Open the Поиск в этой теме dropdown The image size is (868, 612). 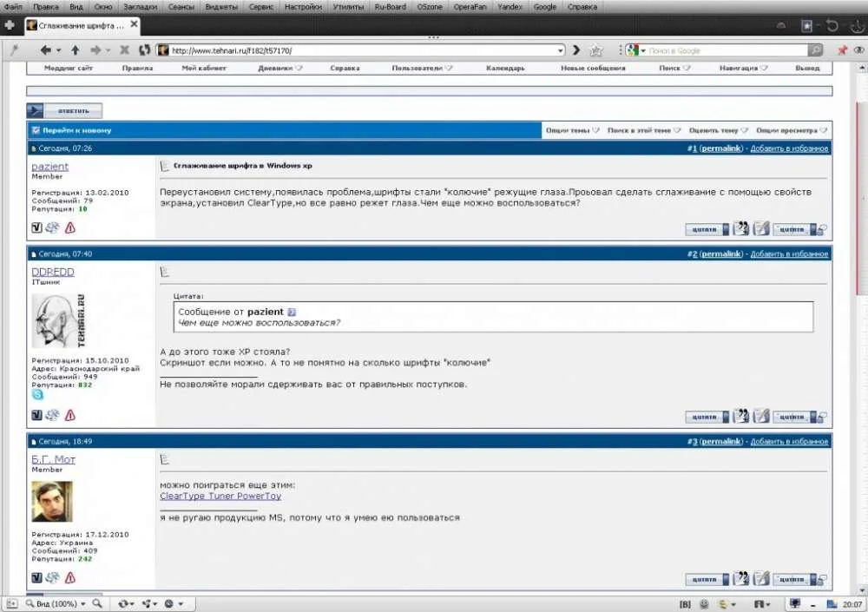(644, 131)
